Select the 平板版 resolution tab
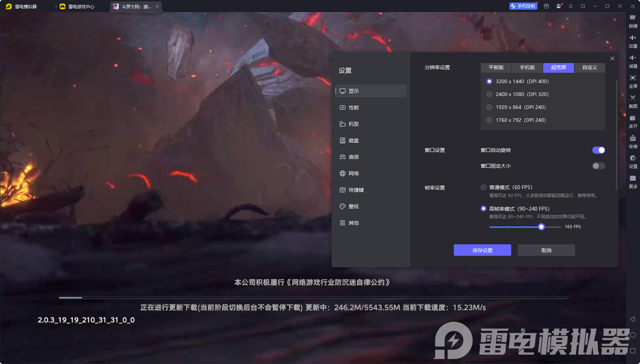 click(496, 67)
